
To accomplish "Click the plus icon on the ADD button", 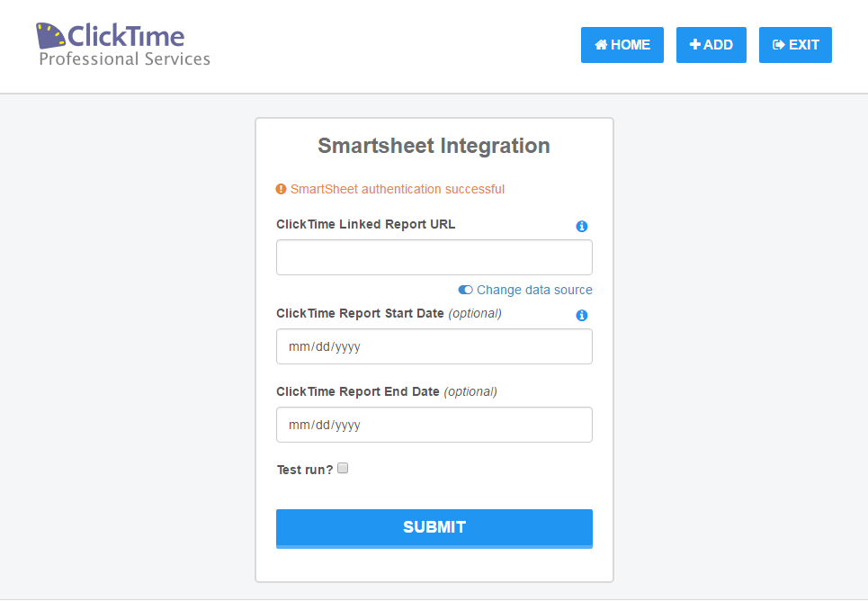I will (x=694, y=44).
